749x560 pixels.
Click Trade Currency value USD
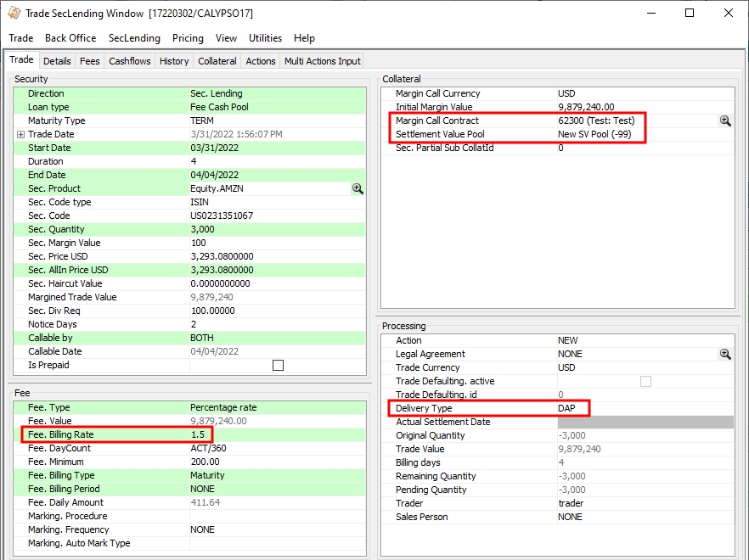click(566, 367)
